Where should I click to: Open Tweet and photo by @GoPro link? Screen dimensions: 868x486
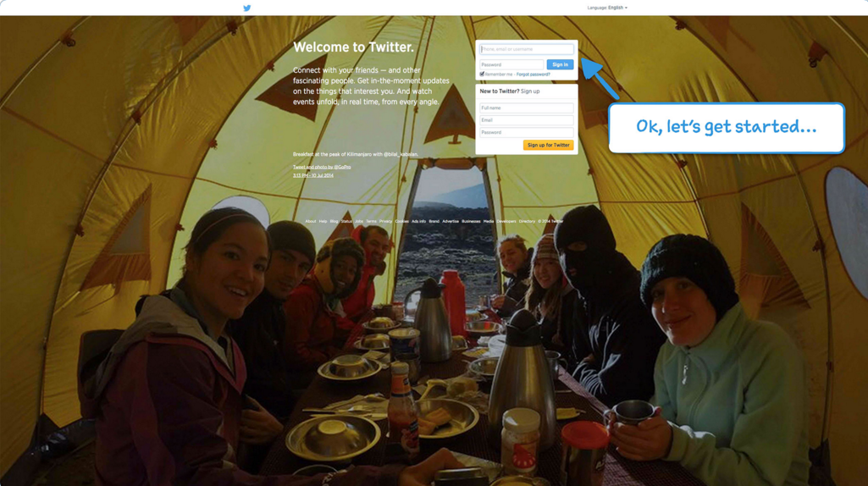point(322,167)
